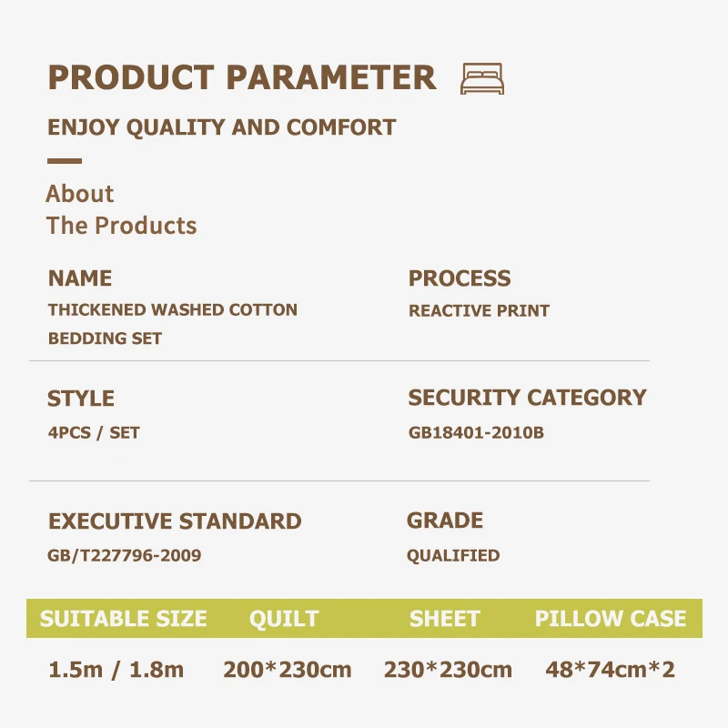The height and width of the screenshot is (728, 728).
Task: Click the GB18401-2010B code
Action: tap(476, 433)
